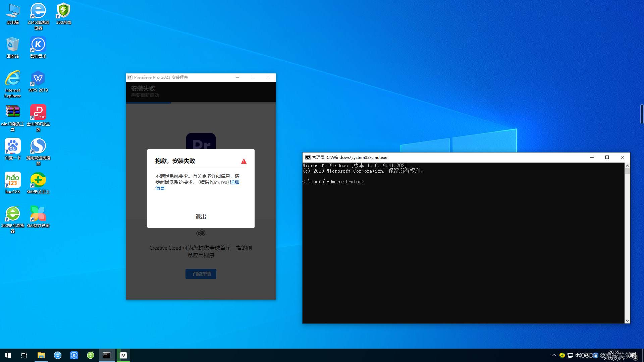644x362 pixels.
Task: Click Task View button on taskbar
Action: 24,355
